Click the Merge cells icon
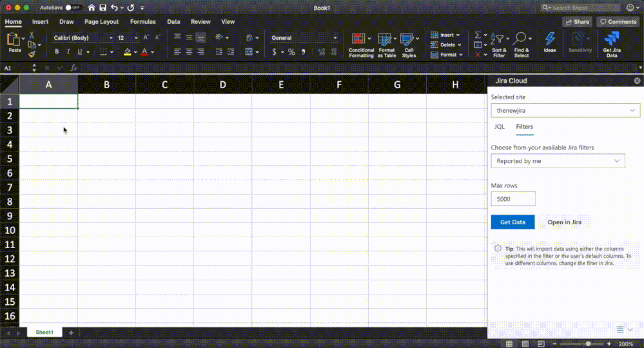Viewport: 644px width, 348px height. (x=248, y=52)
